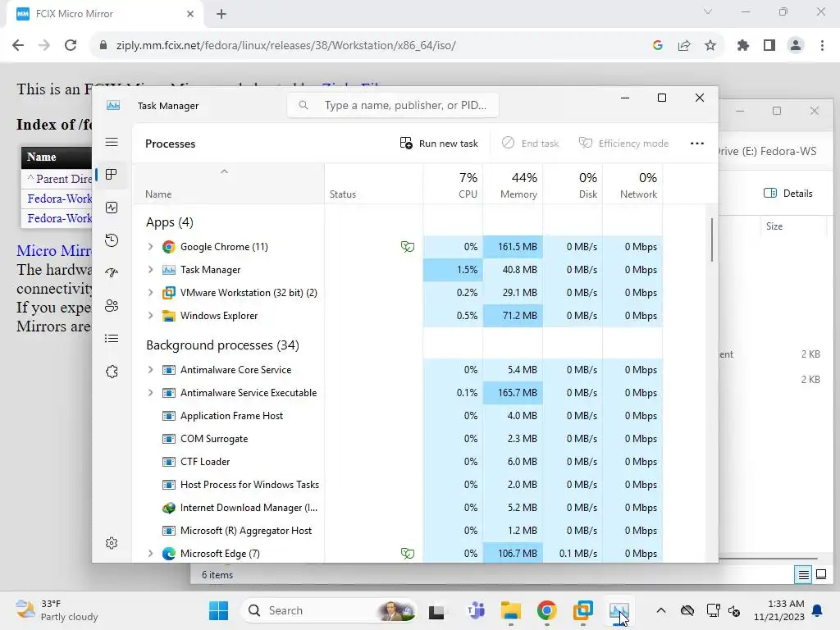This screenshot has height=630, width=840.
Task: Open the Startup apps sidebar icon
Action: coord(112,272)
